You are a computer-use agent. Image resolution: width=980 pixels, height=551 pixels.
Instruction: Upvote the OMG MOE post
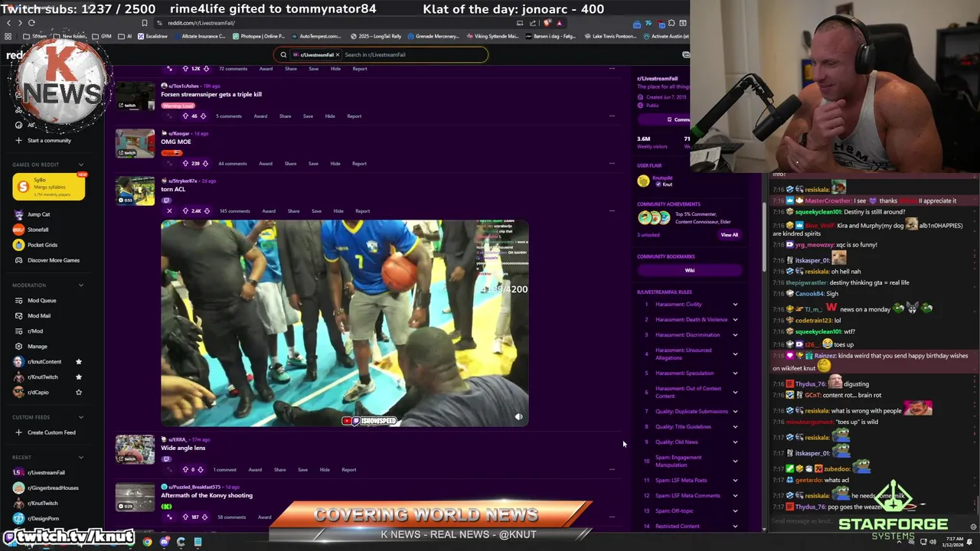(x=185, y=163)
